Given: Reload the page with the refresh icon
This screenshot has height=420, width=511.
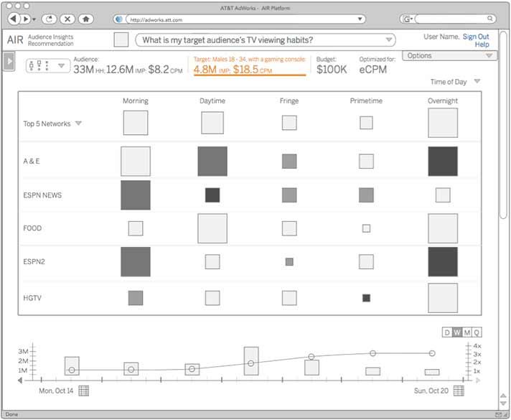Looking at the screenshot, I should coord(50,19).
